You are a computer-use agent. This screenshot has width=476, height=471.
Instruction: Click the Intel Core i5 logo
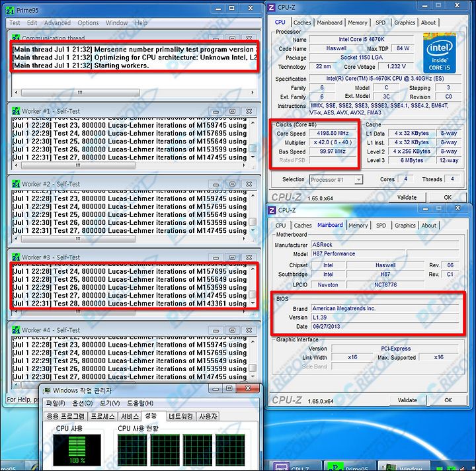(439, 53)
